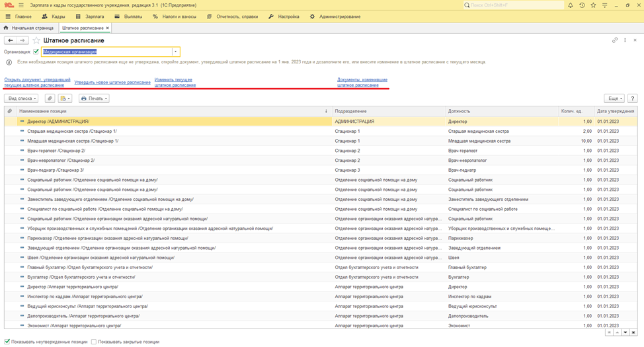Open form's three-dot options menu

click(625, 40)
